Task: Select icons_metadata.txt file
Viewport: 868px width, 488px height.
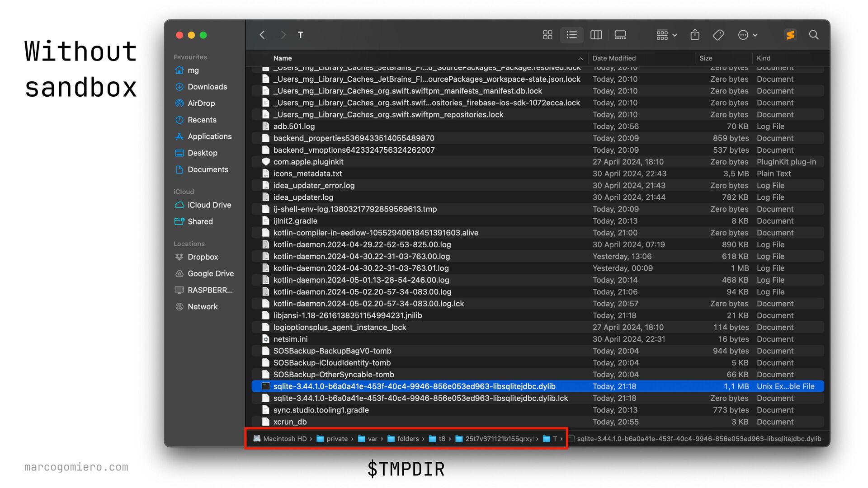Action: click(538, 174)
